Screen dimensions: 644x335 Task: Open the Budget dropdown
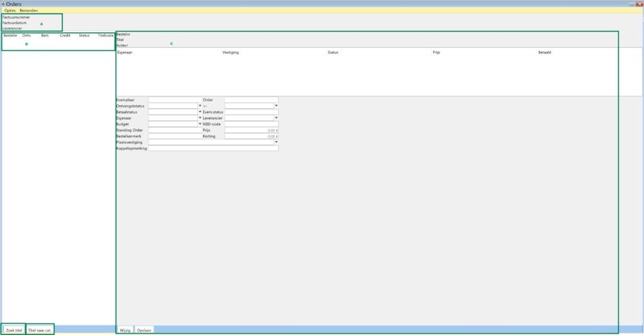tap(200, 124)
